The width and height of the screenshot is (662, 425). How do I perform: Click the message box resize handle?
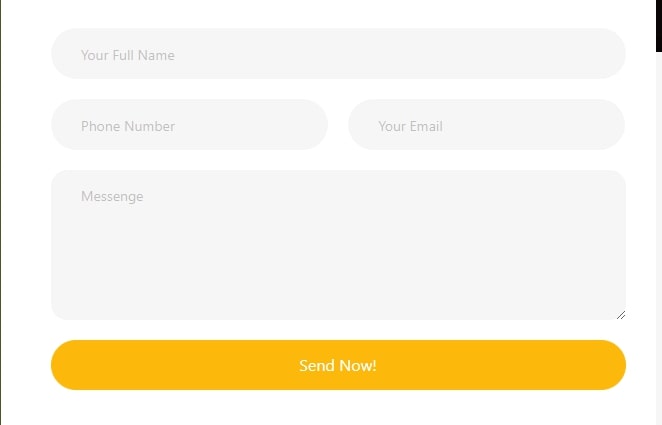[x=620, y=314]
